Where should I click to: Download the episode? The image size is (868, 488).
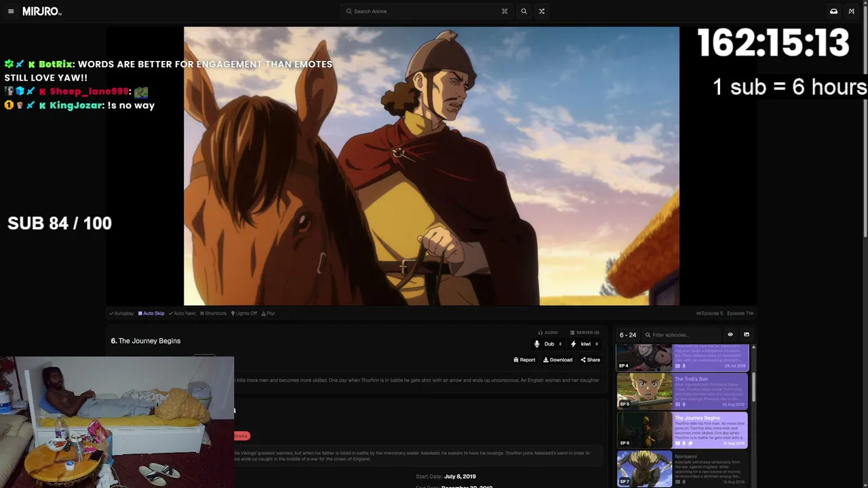[557, 360]
